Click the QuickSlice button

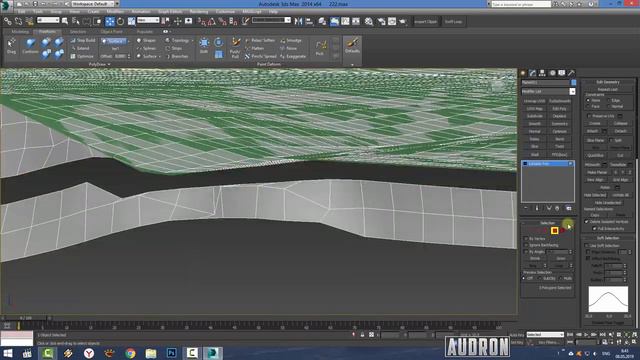pos(595,156)
